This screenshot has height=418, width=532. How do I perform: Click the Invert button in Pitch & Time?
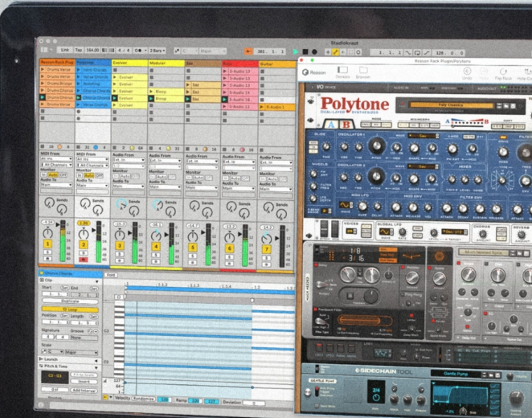[84, 381]
